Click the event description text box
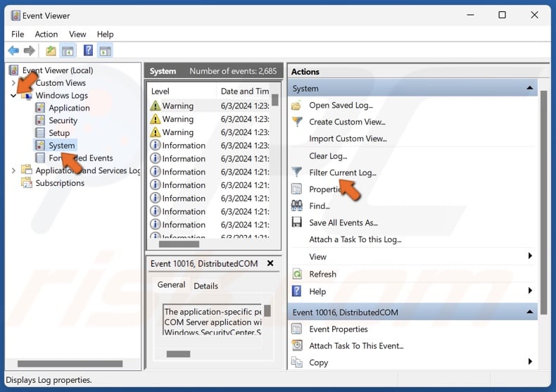Image resolution: width=556 pixels, height=392 pixels. coord(213,320)
